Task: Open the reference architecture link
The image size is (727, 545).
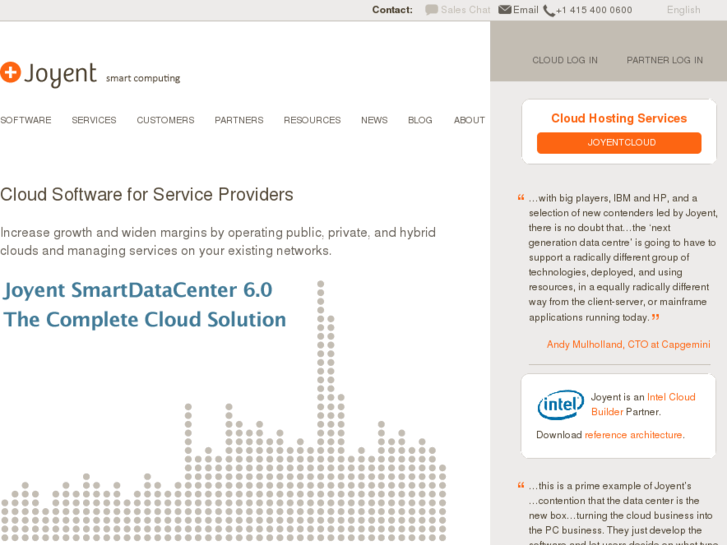Action: click(633, 435)
